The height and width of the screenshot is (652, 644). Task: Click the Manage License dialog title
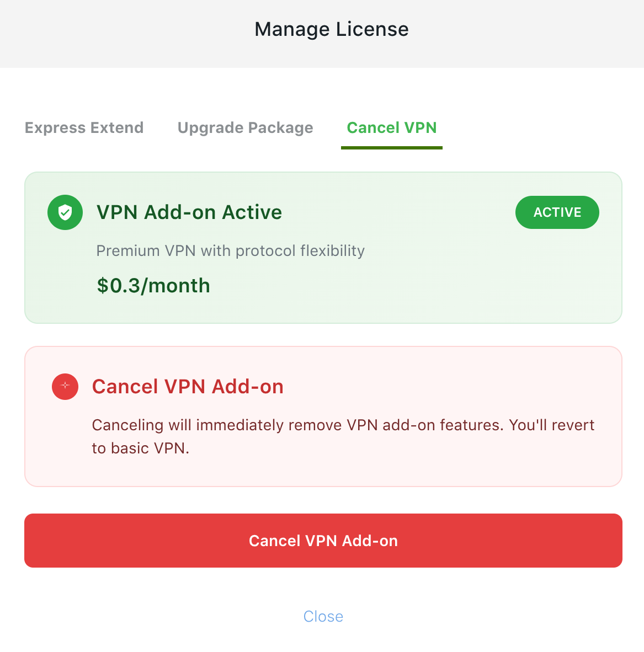pyautogui.click(x=332, y=30)
